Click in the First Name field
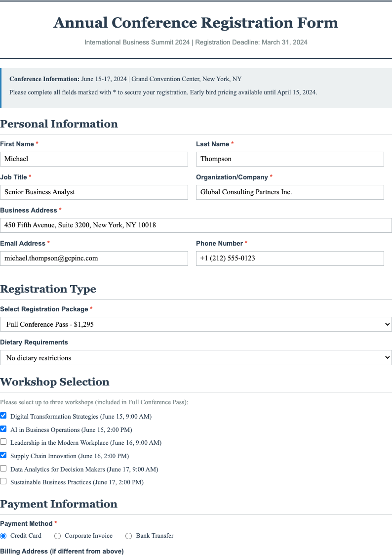This screenshot has width=392, height=555. point(94,159)
